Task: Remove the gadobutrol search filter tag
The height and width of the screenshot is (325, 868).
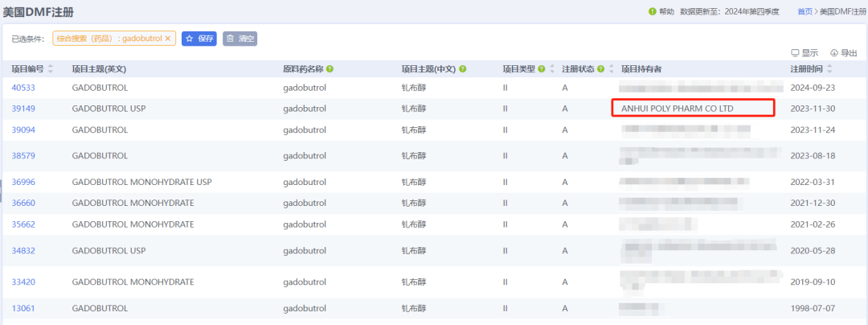Action: pyautogui.click(x=168, y=39)
